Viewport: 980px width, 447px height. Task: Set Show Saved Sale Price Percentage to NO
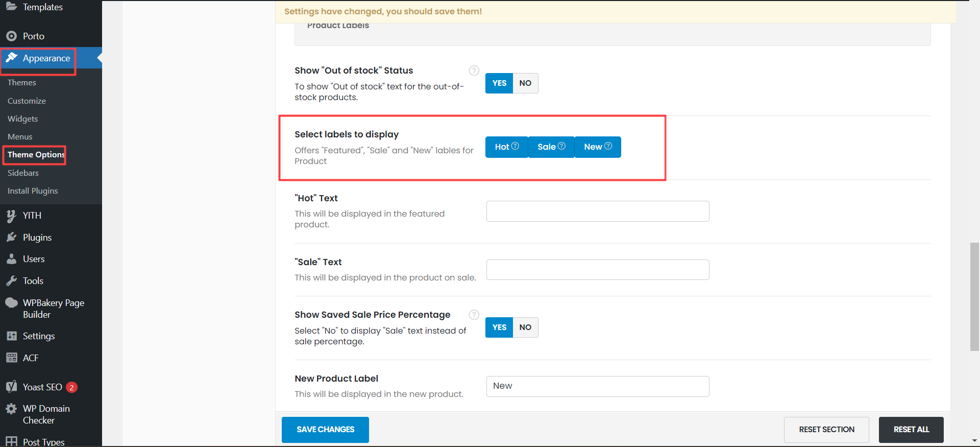[x=525, y=327]
